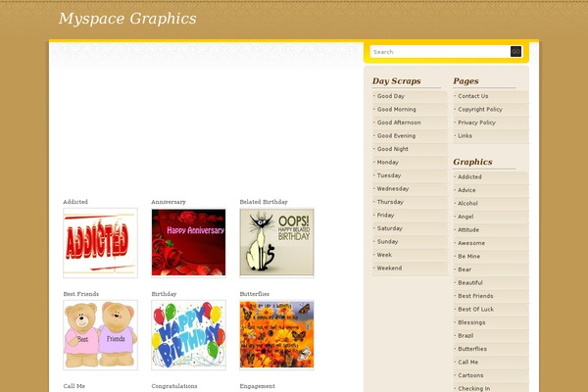Screen dimensions: 588x392
Task: Open Good Morning in Day Scraps
Action: [x=396, y=109]
